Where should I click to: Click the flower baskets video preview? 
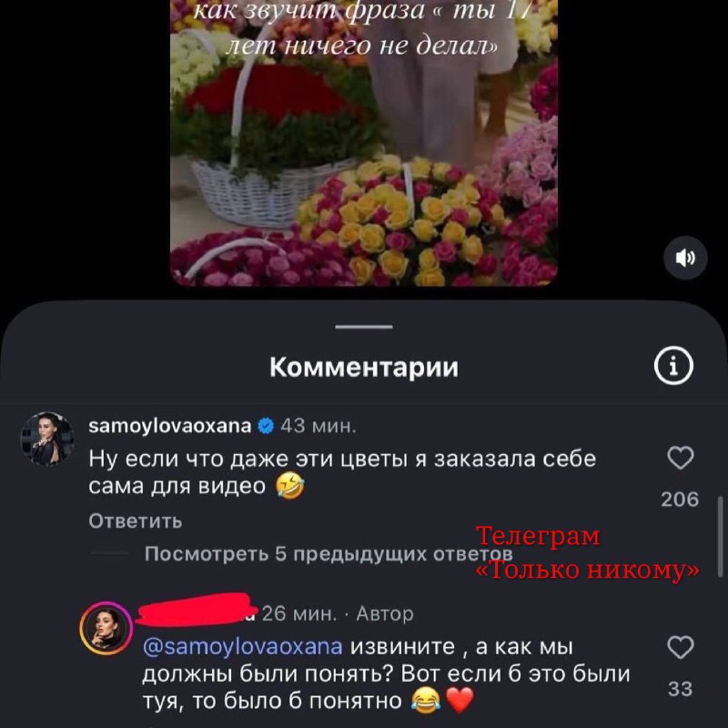(364, 143)
